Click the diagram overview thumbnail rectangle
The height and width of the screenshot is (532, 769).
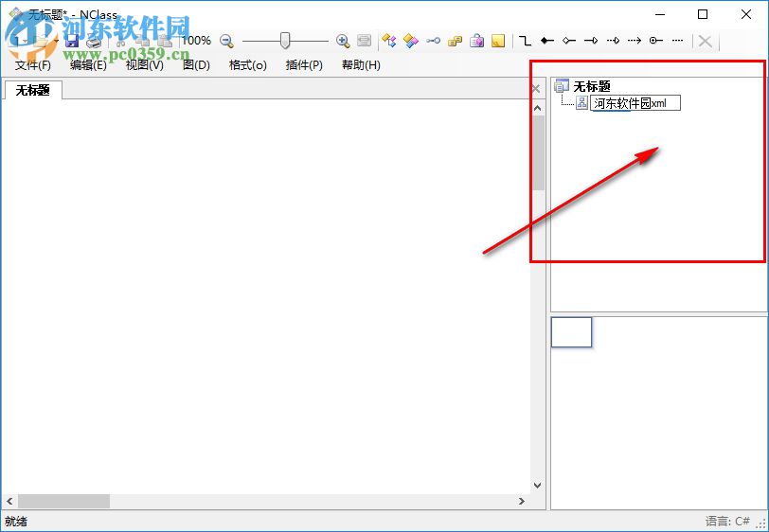click(571, 332)
